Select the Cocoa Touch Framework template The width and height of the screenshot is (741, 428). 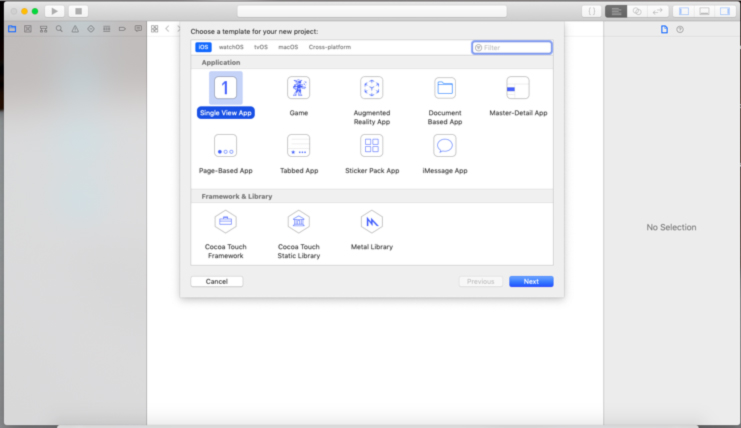point(225,222)
